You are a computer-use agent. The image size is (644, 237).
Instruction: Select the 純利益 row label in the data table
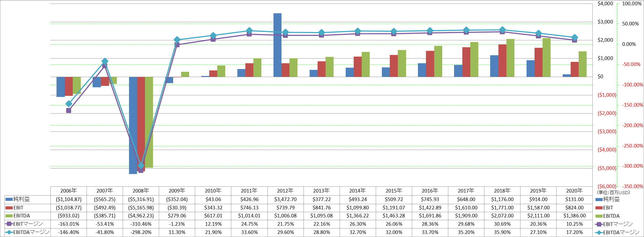tap(18, 199)
